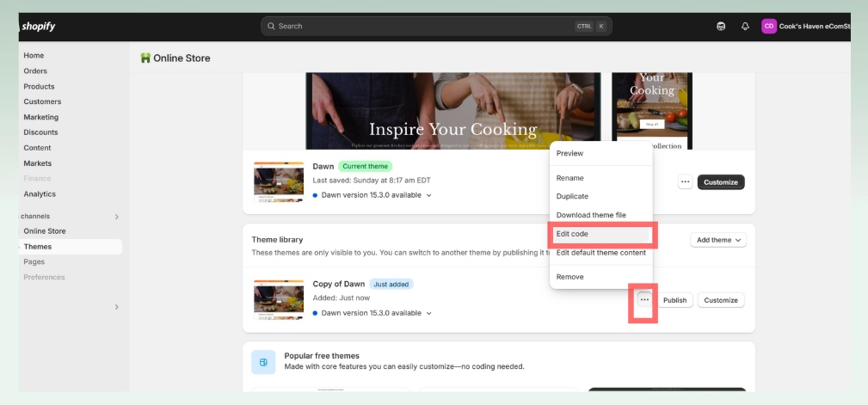
Task: Click the Online Store header icon
Action: click(145, 58)
